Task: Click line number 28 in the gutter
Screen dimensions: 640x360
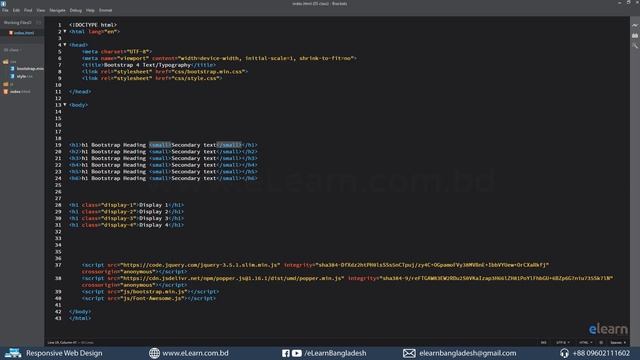Action: coord(58,205)
